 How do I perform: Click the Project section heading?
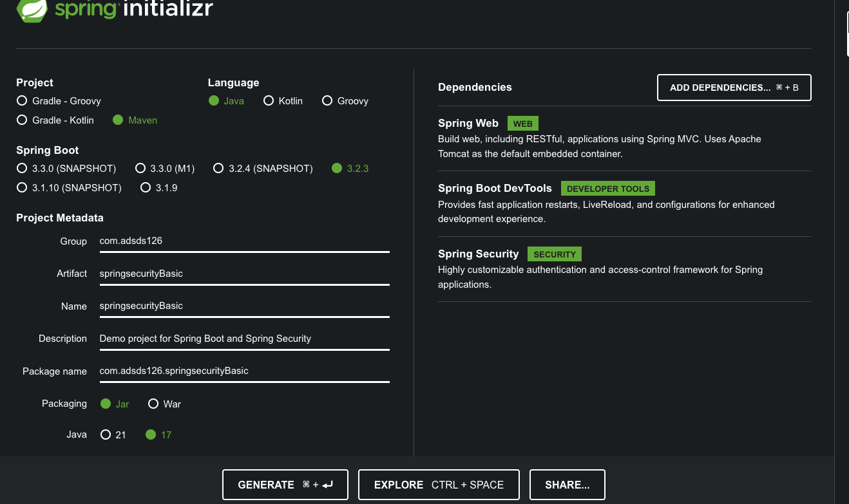point(35,83)
